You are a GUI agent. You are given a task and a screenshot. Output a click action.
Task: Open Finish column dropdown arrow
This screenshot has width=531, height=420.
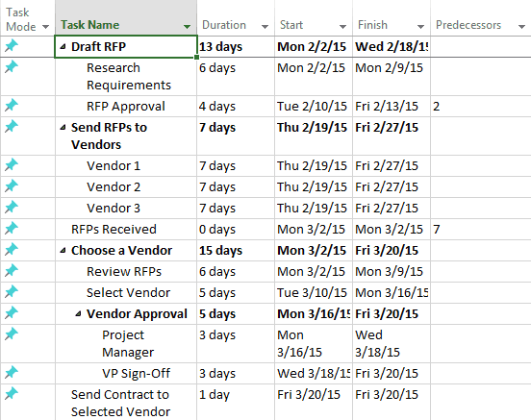[x=421, y=26]
